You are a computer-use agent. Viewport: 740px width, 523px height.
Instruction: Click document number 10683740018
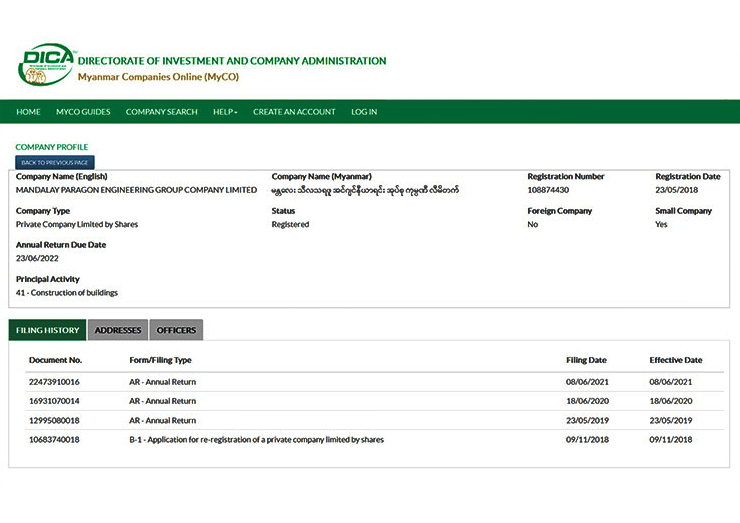click(x=54, y=440)
